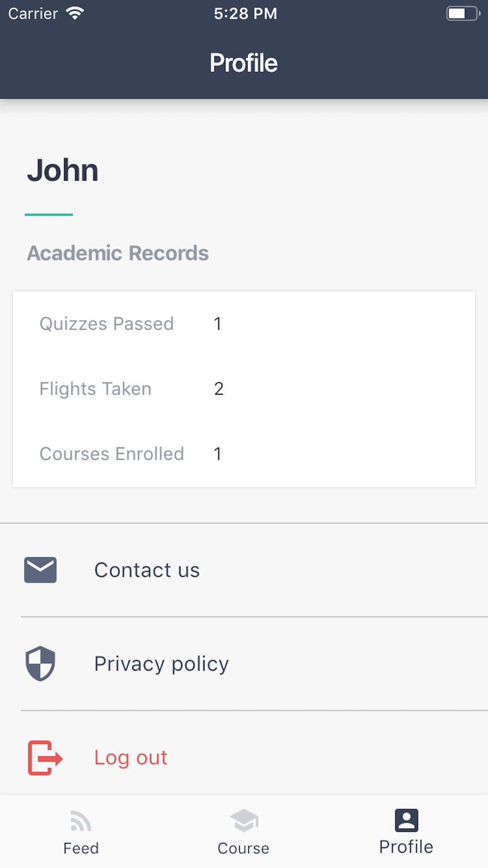Tap the envelope icon beside Contact us

tap(41, 570)
